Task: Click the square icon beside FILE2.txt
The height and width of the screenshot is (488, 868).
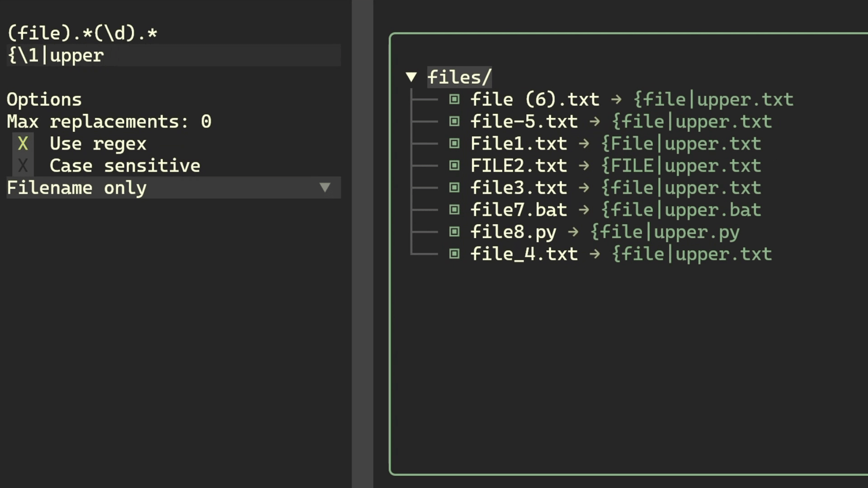Action: click(454, 166)
